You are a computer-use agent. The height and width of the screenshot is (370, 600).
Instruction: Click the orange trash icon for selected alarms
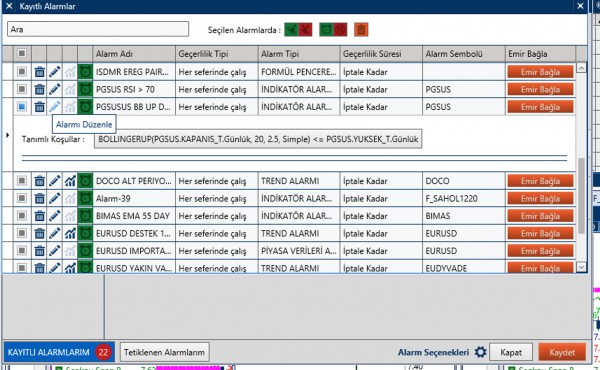[x=361, y=29]
